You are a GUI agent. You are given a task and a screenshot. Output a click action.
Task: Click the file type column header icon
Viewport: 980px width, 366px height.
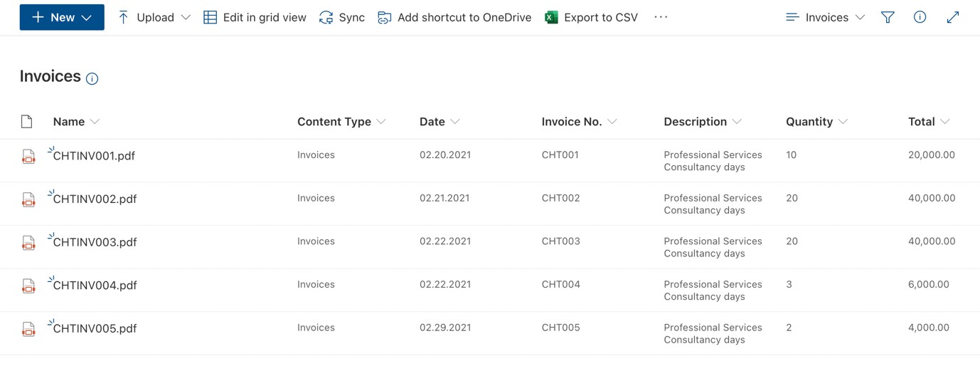[x=27, y=122]
